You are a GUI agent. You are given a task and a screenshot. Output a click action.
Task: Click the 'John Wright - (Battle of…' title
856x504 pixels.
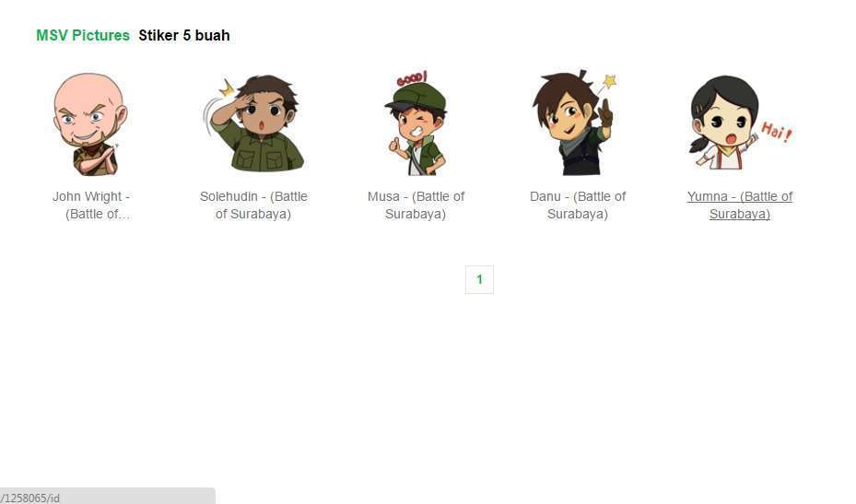(x=91, y=205)
